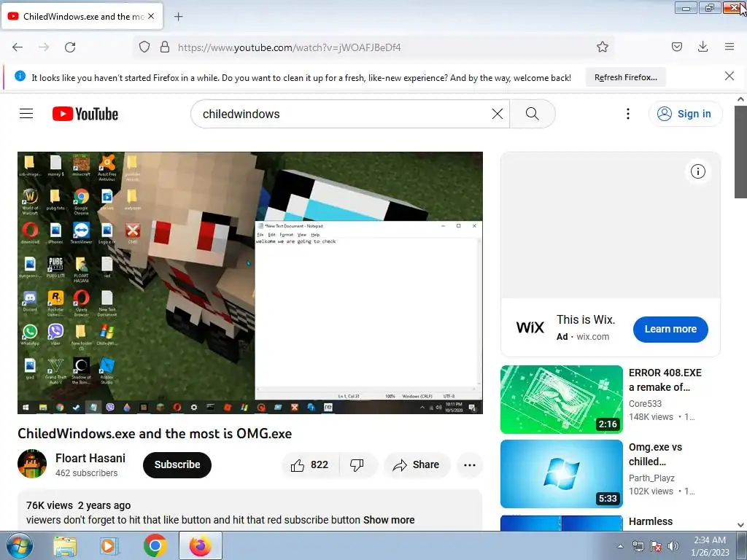This screenshot has width=747, height=560.
Task: Open the Harmless video title
Action: [651, 521]
